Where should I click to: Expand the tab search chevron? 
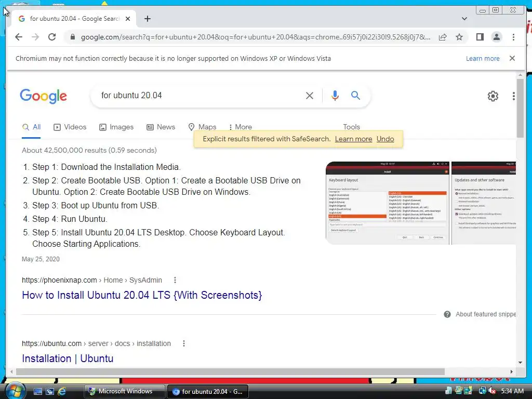pyautogui.click(x=464, y=19)
